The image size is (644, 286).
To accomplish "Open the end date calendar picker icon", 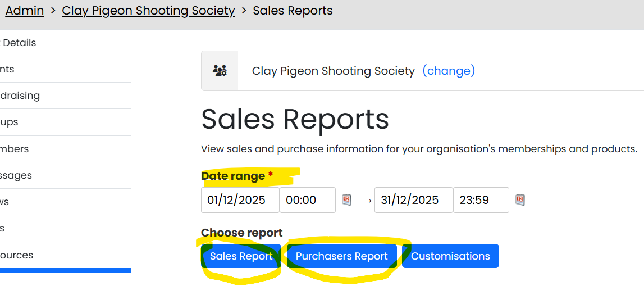I will click(x=520, y=200).
